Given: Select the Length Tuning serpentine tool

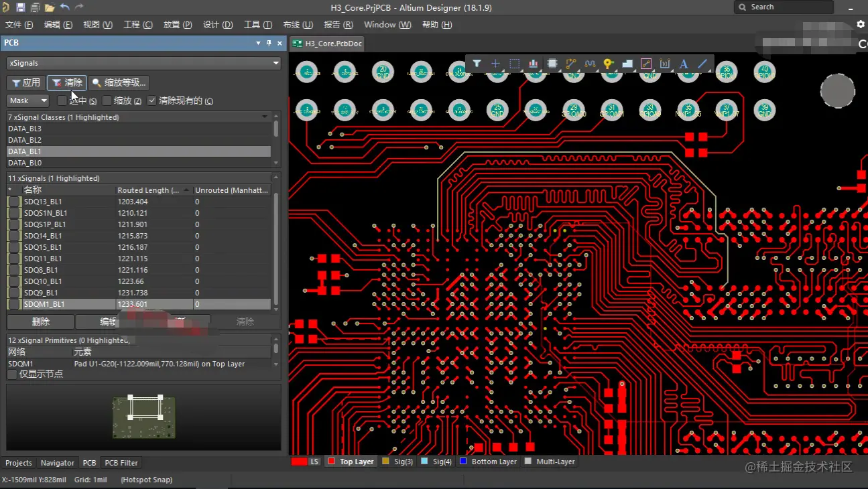Looking at the screenshot, I should pyautogui.click(x=590, y=64).
